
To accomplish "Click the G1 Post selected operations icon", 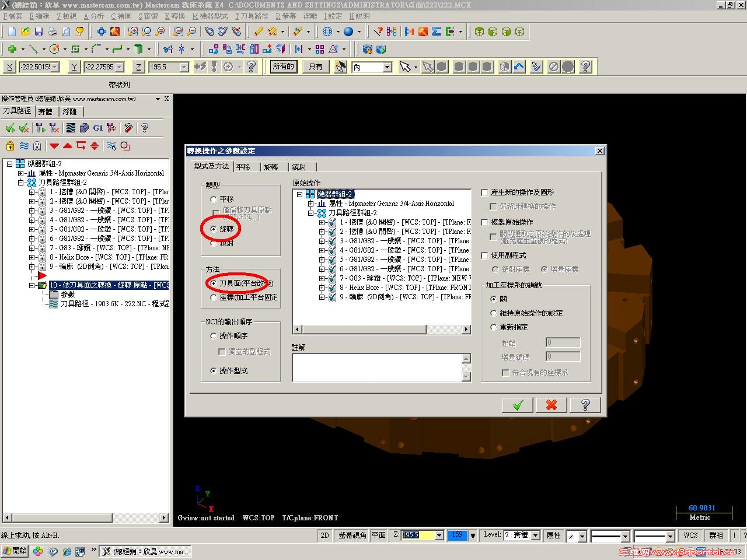I will tap(97, 128).
